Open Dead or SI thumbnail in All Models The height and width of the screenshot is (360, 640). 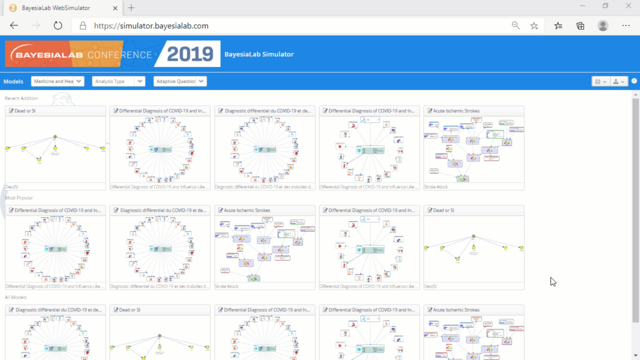coord(160,338)
